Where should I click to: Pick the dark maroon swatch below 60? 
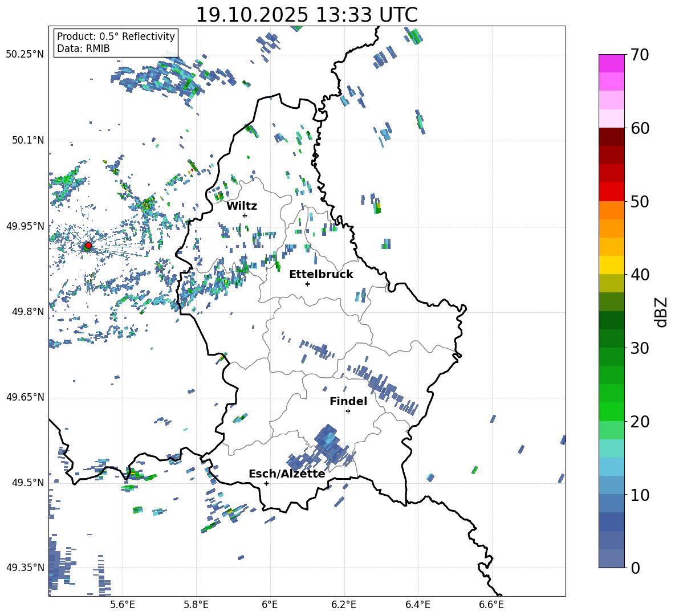612,137
